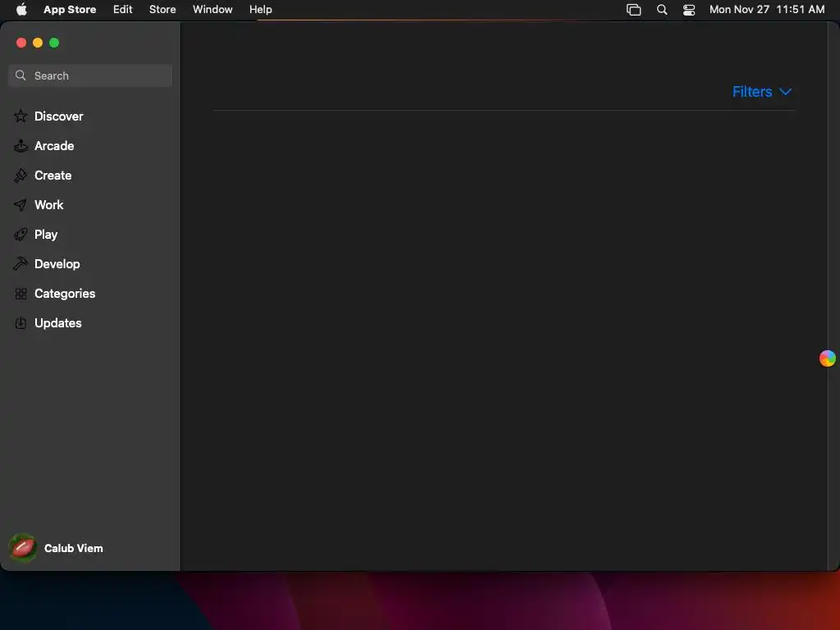The image size is (840, 630).
Task: Click the Arcade joystick icon
Action: tap(21, 146)
